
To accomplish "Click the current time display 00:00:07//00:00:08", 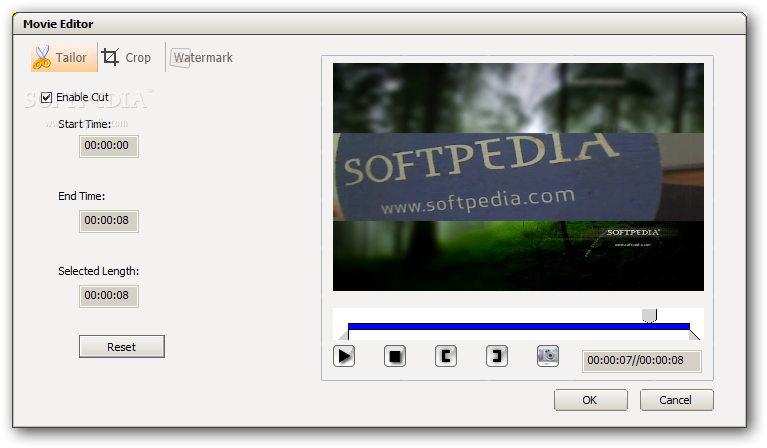I will coord(641,361).
